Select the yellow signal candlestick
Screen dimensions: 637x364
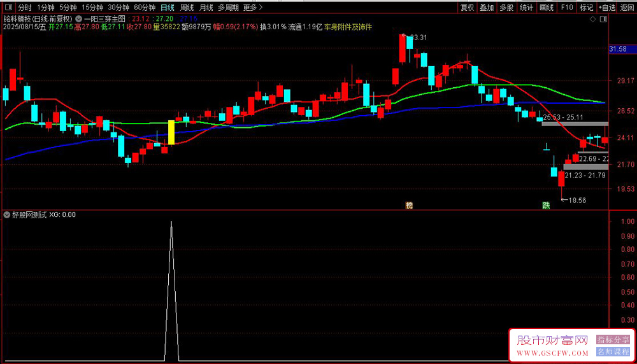(x=171, y=132)
